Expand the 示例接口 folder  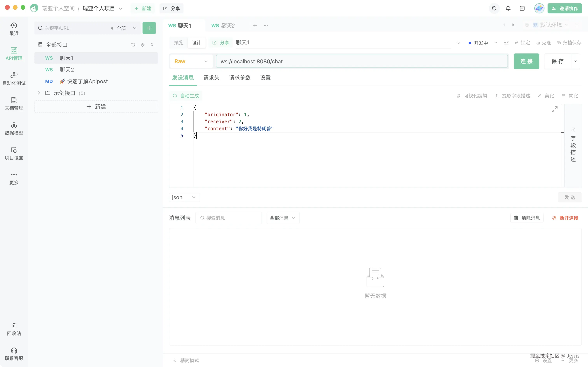39,93
